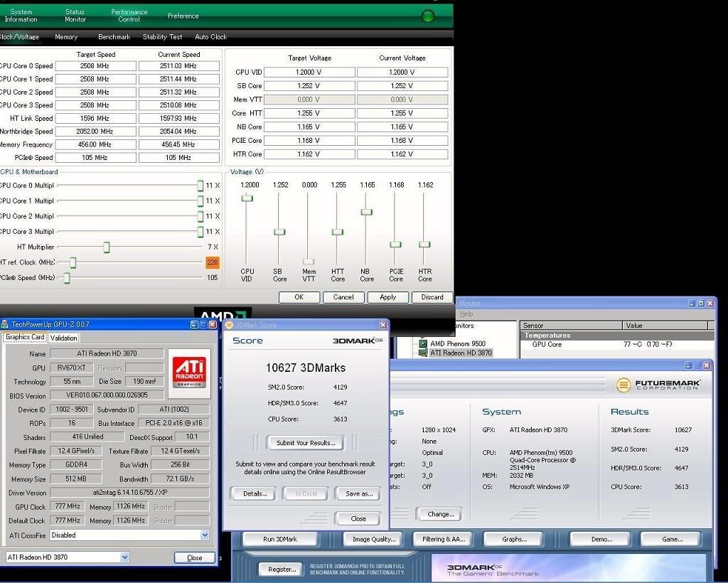728x583 pixels.
Task: Click the PCIE Core voltage slider handle
Action: coord(395,245)
